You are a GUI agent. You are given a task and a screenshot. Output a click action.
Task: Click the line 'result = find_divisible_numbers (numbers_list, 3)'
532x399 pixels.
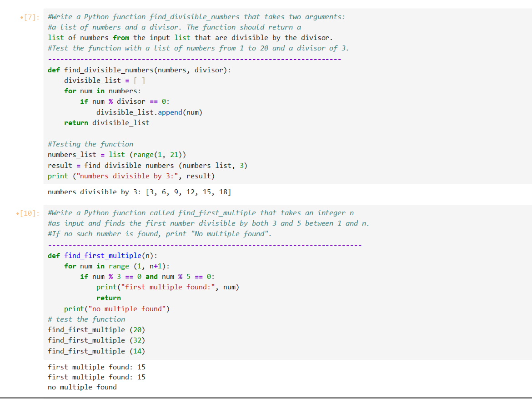coord(148,165)
